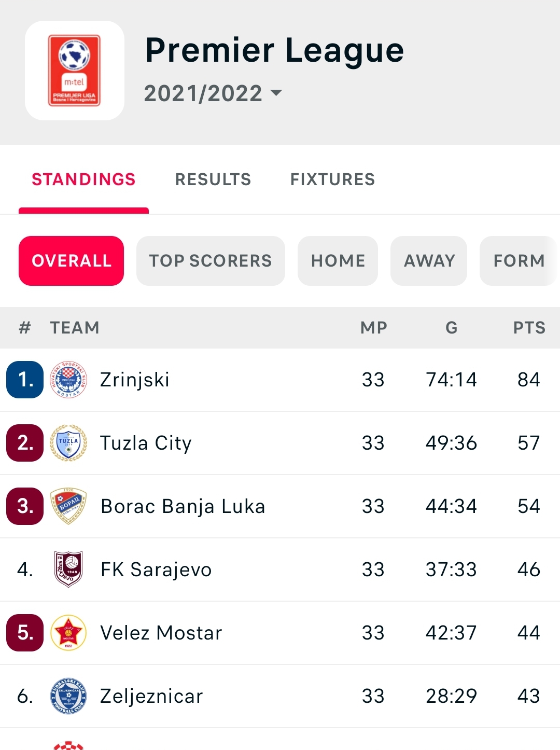Open the Fixtures tab
This screenshot has width=560, height=750.
[x=333, y=179]
